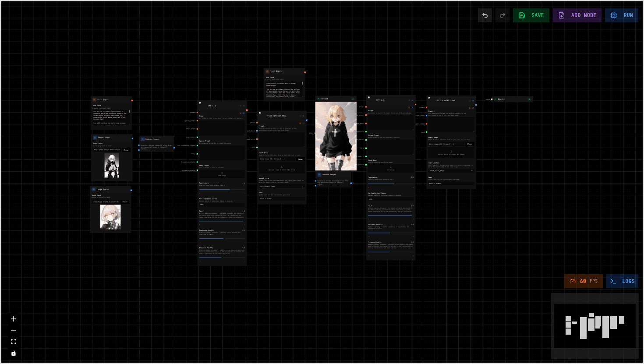Clear the URL in the black-and-white Image Input node
Screen dimensions: 644x364
click(x=126, y=150)
